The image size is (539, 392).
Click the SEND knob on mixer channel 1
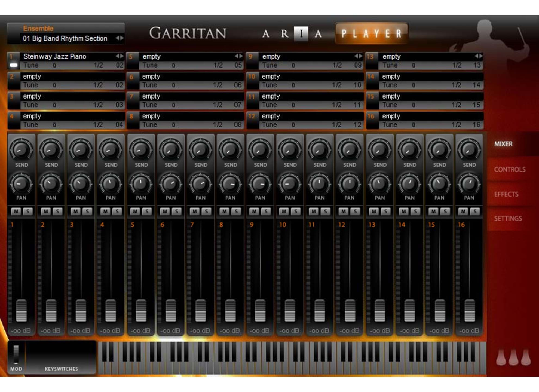(x=21, y=150)
